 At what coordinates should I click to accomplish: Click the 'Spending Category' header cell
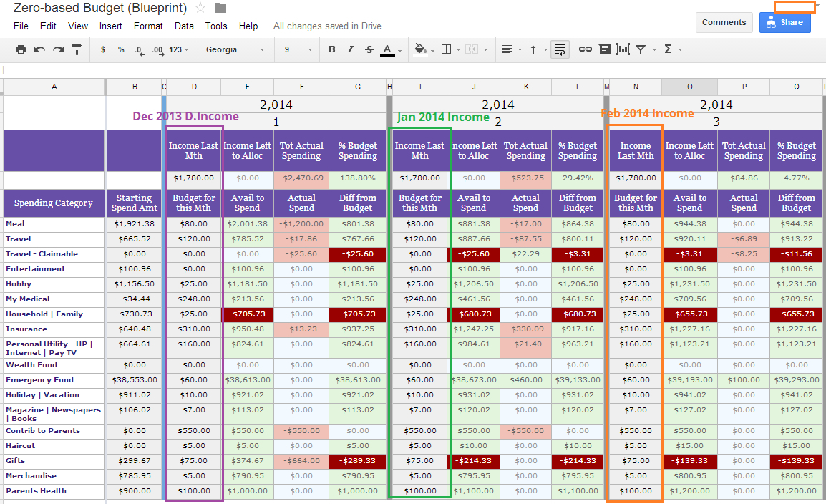(53, 203)
